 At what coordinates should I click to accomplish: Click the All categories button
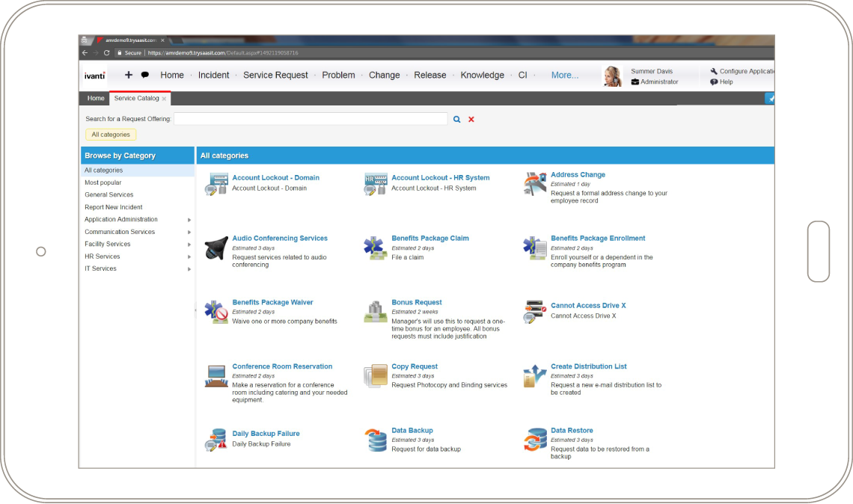coord(110,134)
